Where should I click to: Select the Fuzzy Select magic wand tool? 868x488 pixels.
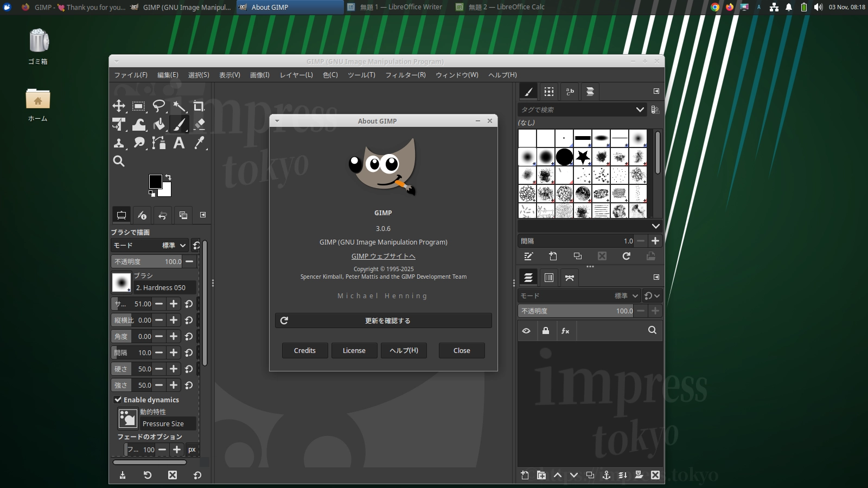(x=179, y=106)
